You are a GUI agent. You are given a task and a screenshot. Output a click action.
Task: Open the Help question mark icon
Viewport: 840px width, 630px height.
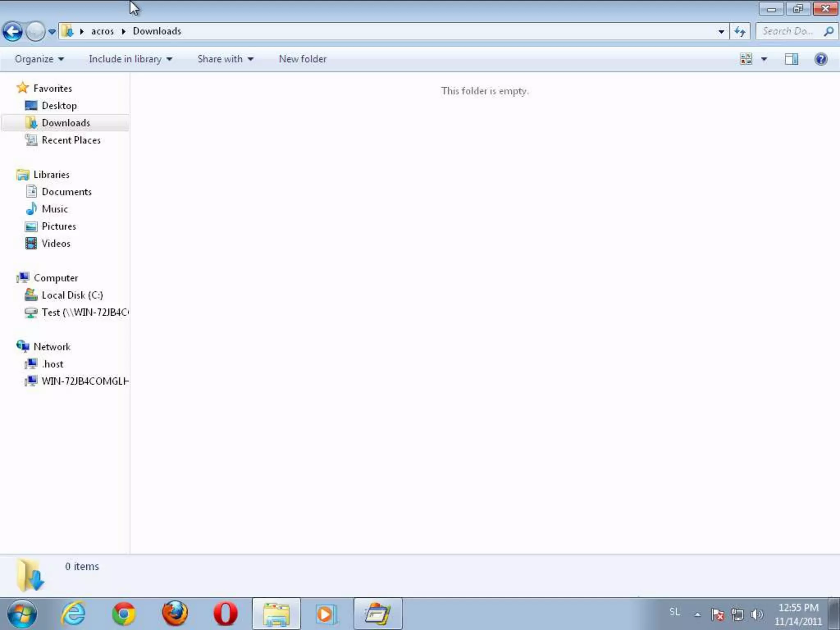(x=821, y=59)
